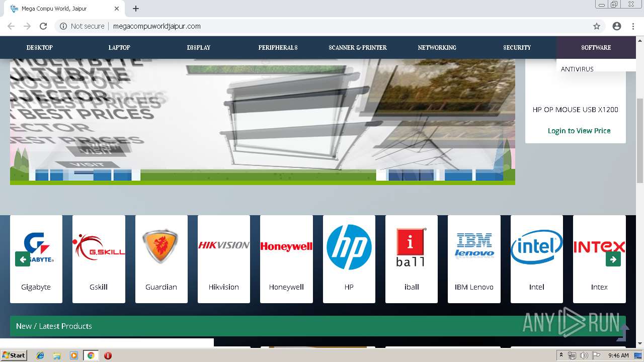Launch Internet Explorer from taskbar
644x362 pixels.
pos(40,355)
